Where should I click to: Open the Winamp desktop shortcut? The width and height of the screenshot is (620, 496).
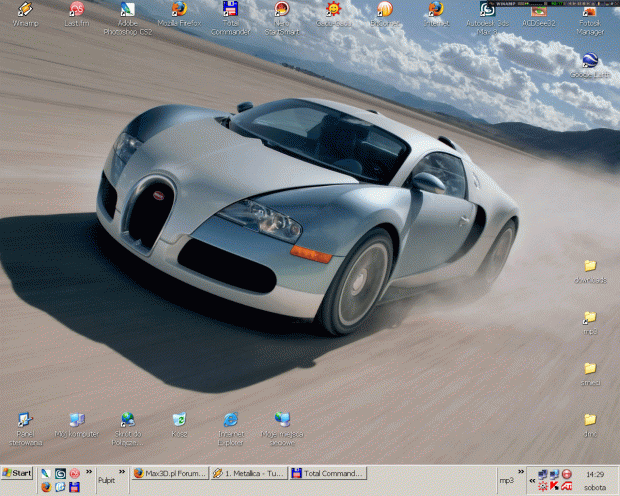[x=25, y=10]
